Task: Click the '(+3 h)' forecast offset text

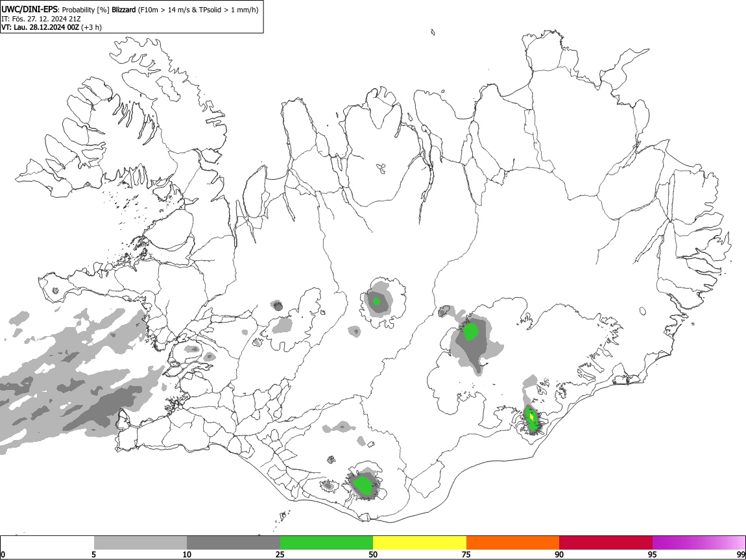Action: pos(91,27)
